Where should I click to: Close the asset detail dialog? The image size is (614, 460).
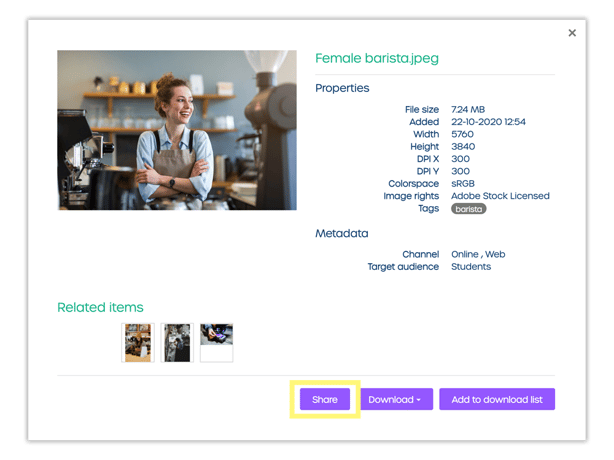pyautogui.click(x=572, y=33)
